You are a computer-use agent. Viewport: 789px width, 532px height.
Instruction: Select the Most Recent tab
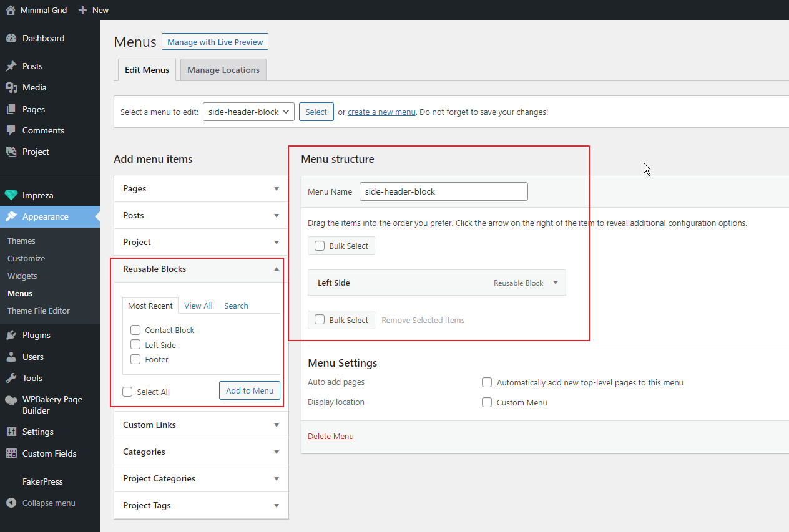pos(150,306)
